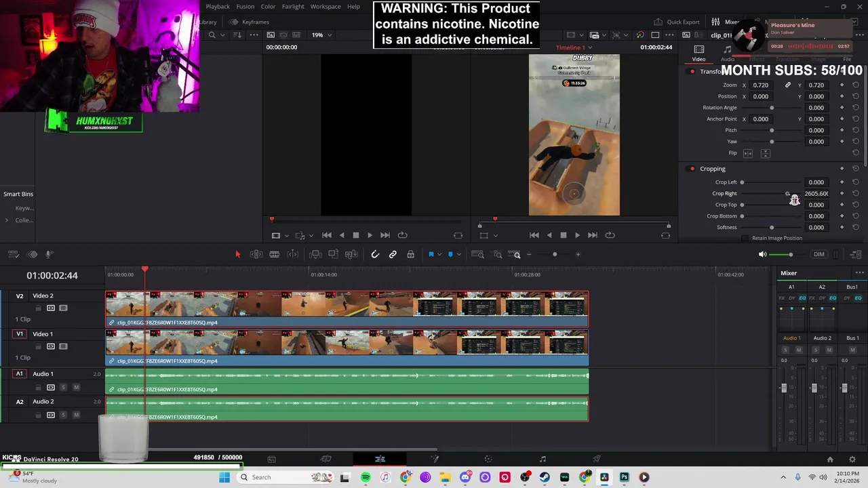Toggle the Zoom link chain icon
Screen dimensions: 868x488
(788, 85)
